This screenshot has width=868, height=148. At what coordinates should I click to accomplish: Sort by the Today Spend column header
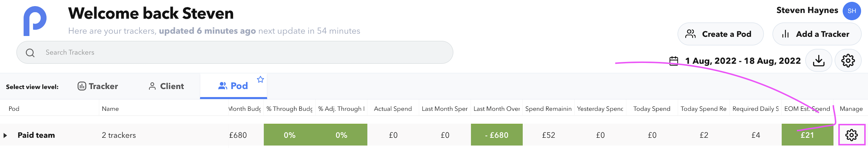click(x=652, y=109)
